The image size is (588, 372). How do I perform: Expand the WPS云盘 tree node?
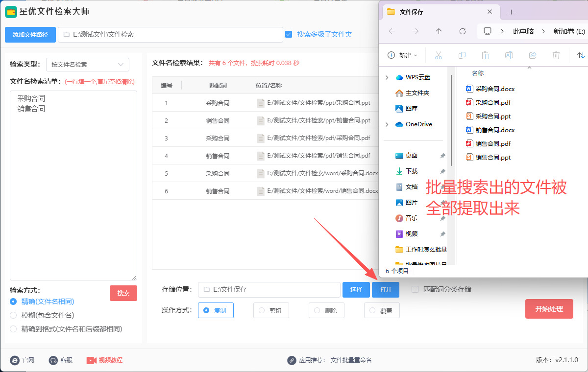coord(387,77)
